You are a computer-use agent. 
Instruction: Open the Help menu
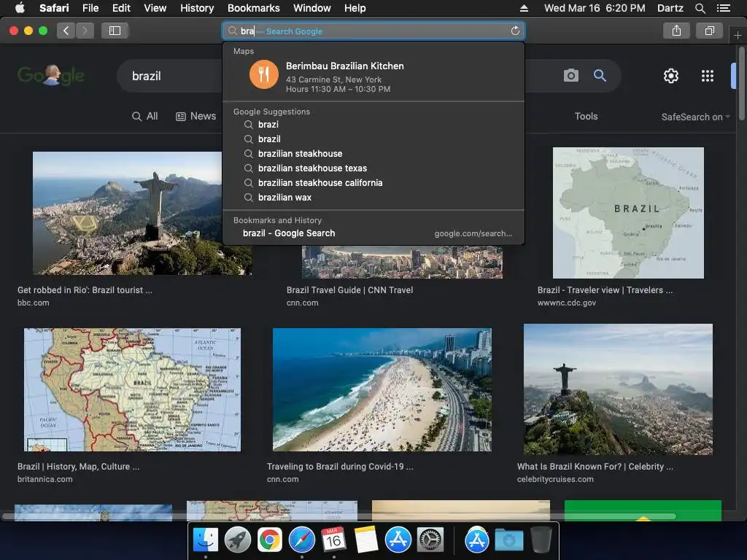coord(355,8)
